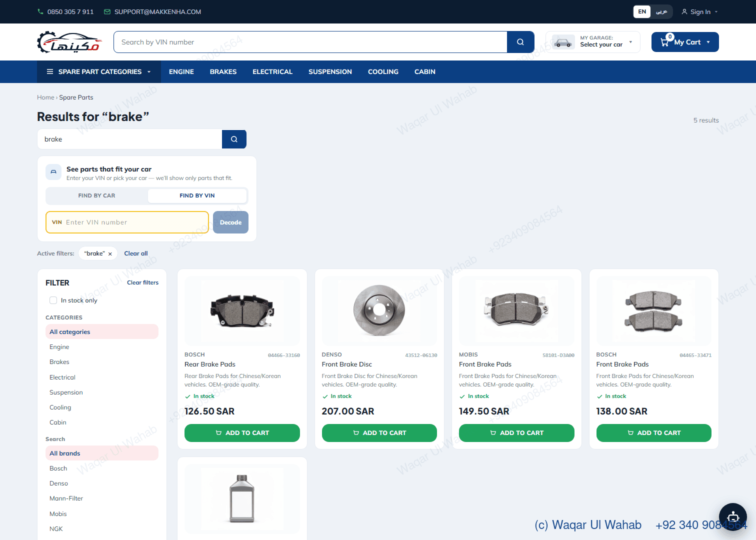Add Denso Front Brake Disc to cart
The height and width of the screenshot is (540, 756).
tap(379, 433)
